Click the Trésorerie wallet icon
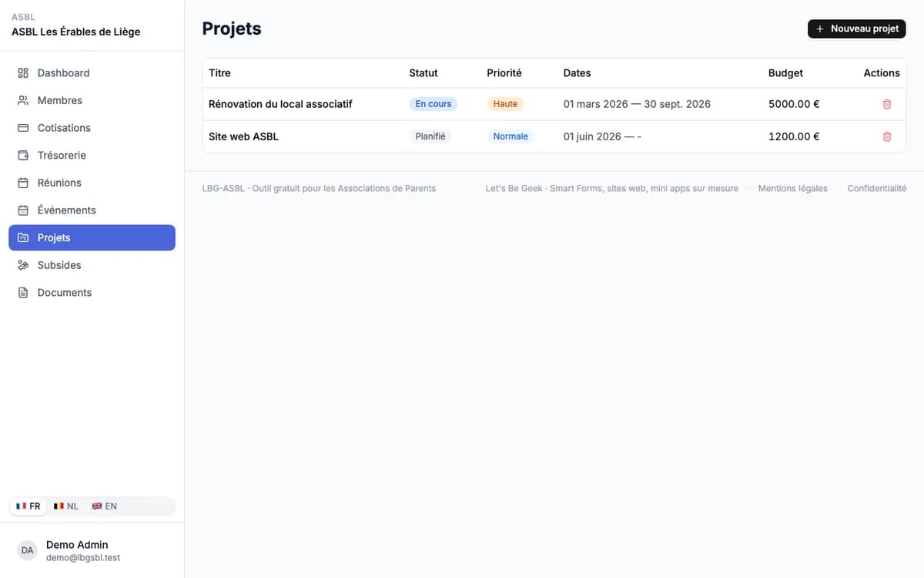Screen dimensions: 924x578 [23, 156]
